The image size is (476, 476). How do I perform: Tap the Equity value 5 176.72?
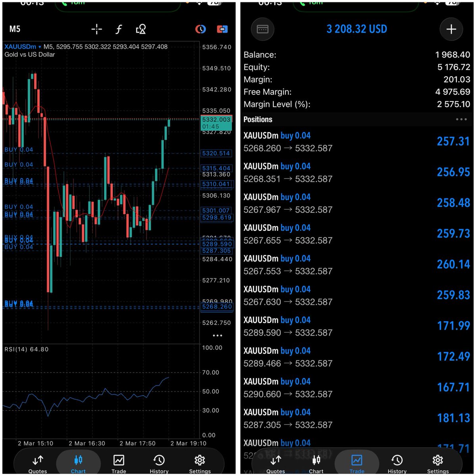pos(454,67)
